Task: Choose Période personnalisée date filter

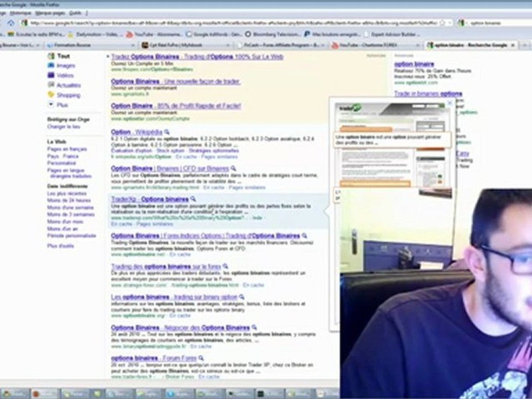Action: pyautogui.click(x=71, y=236)
